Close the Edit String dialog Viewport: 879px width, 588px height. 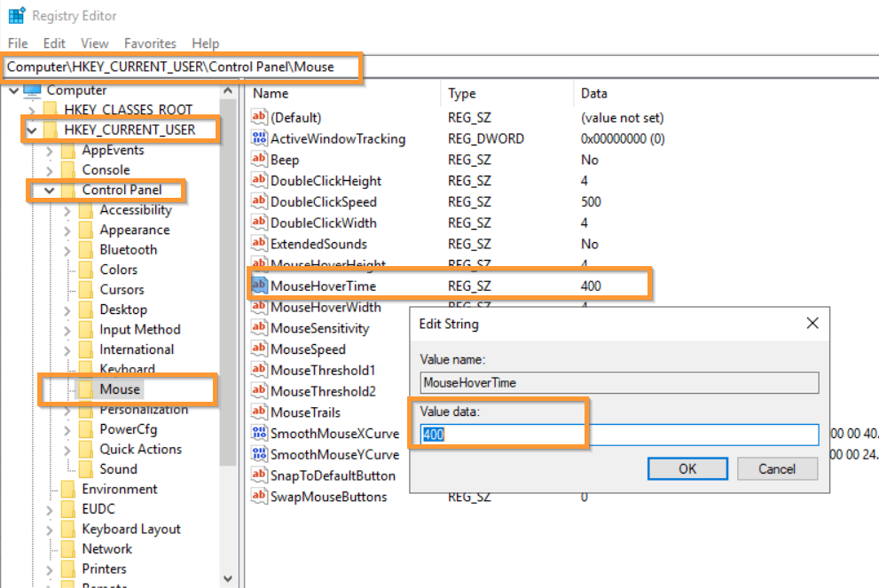(x=812, y=324)
